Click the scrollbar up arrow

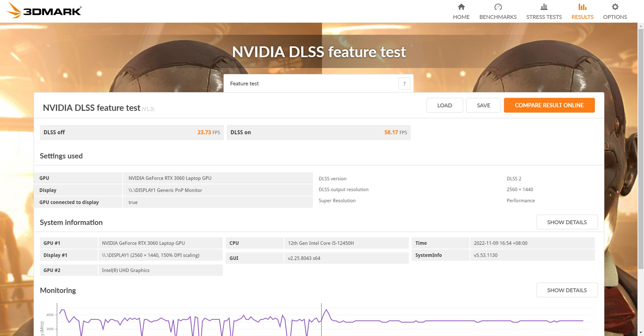[641, 26]
